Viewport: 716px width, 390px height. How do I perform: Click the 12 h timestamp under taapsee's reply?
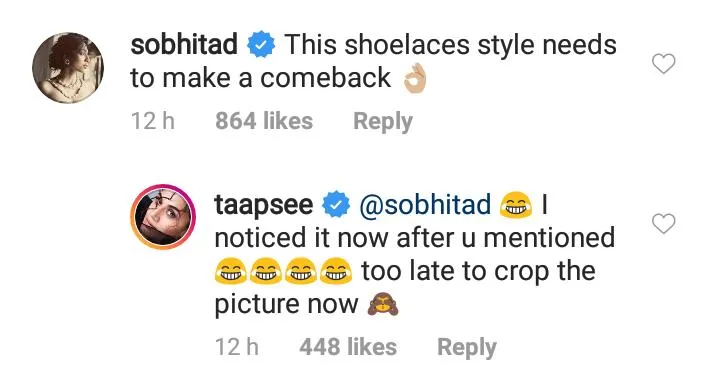click(237, 347)
